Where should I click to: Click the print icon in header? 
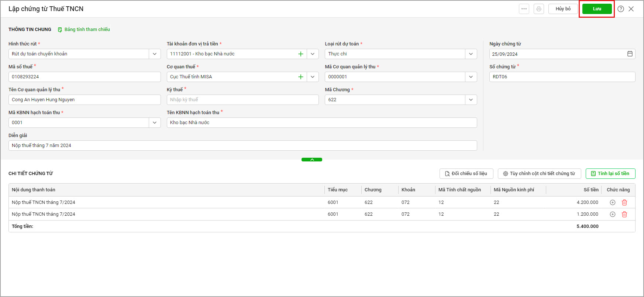(539, 9)
